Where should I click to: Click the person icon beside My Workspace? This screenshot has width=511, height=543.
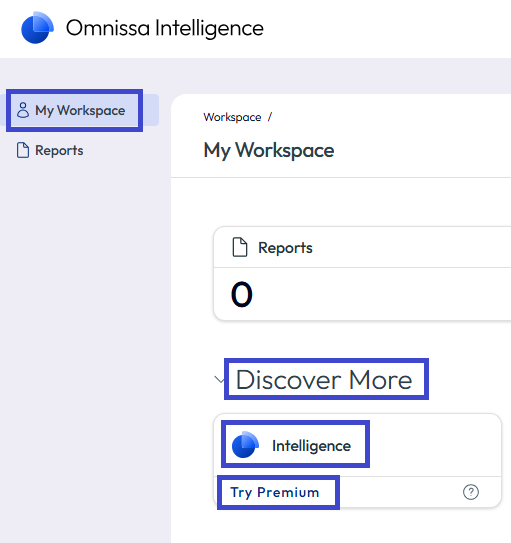click(23, 110)
